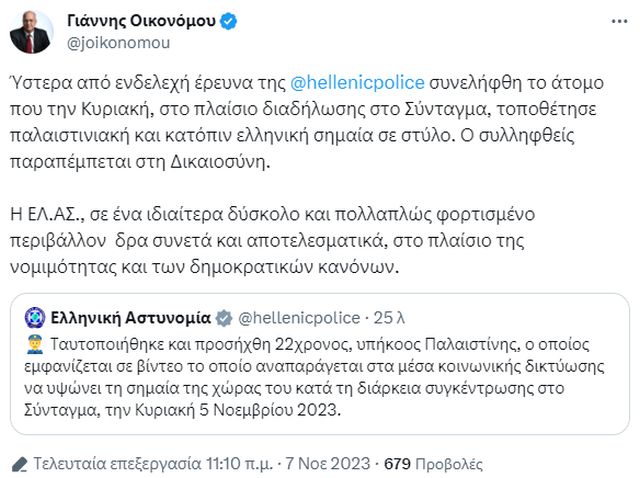The width and height of the screenshot is (640, 478).
Task: Click the quoted tweet's 25 λ timestamp
Action: click(388, 319)
